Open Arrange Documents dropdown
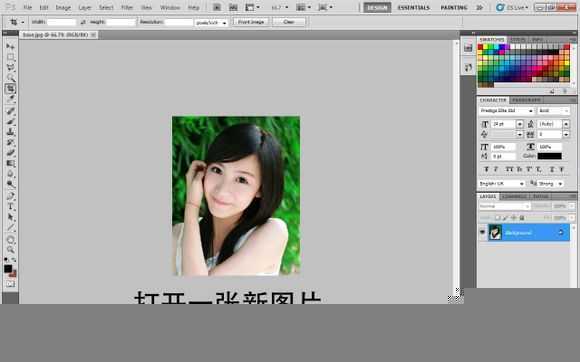Viewport: 580px width, 362px height. tap(304, 7)
